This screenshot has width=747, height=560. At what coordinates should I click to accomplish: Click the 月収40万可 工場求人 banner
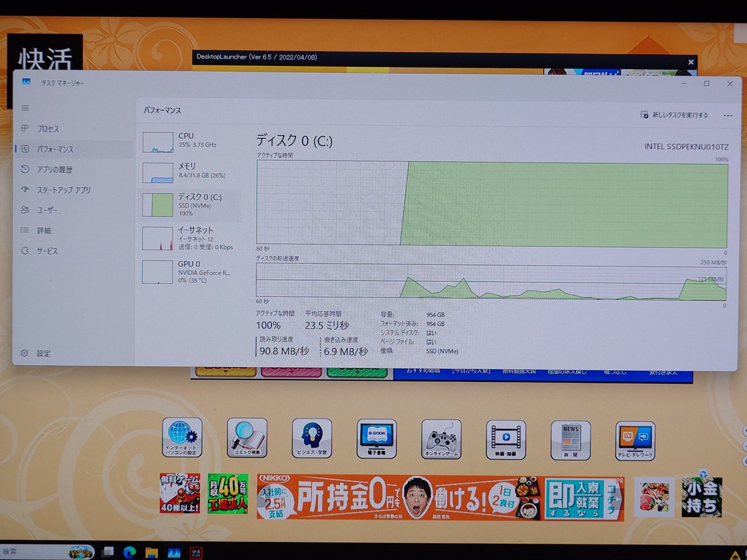coord(228,493)
